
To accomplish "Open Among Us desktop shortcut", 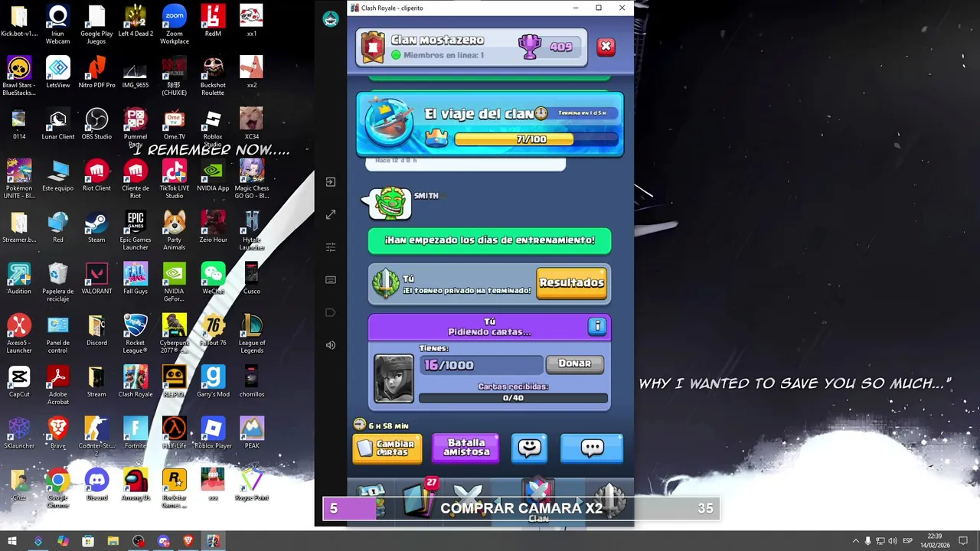I will (136, 484).
